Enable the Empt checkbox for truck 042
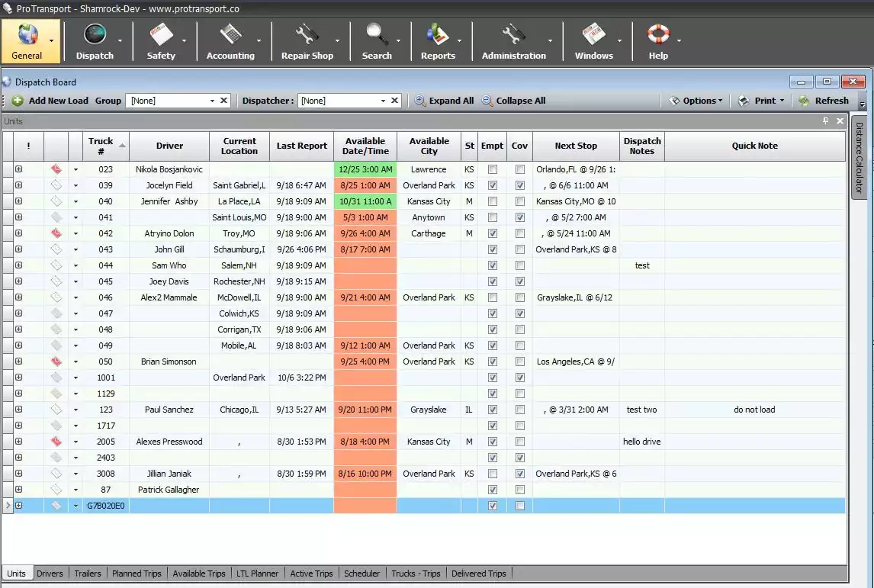 tap(492, 233)
